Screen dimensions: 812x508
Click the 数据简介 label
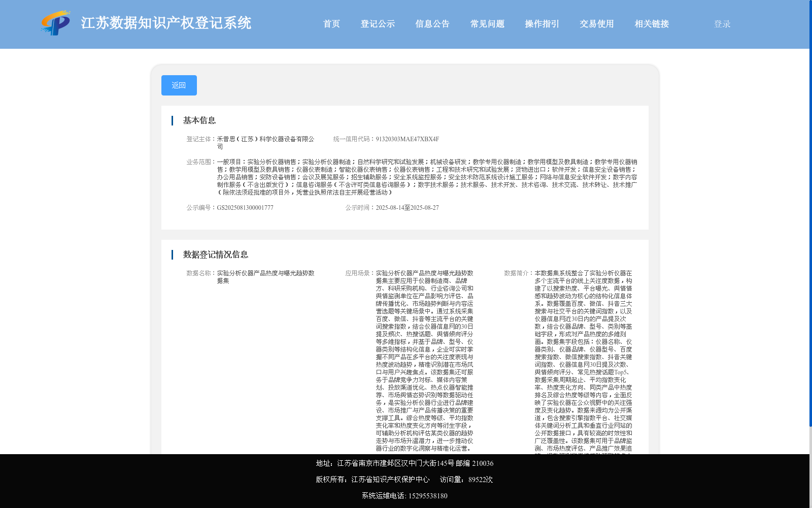pos(519,273)
